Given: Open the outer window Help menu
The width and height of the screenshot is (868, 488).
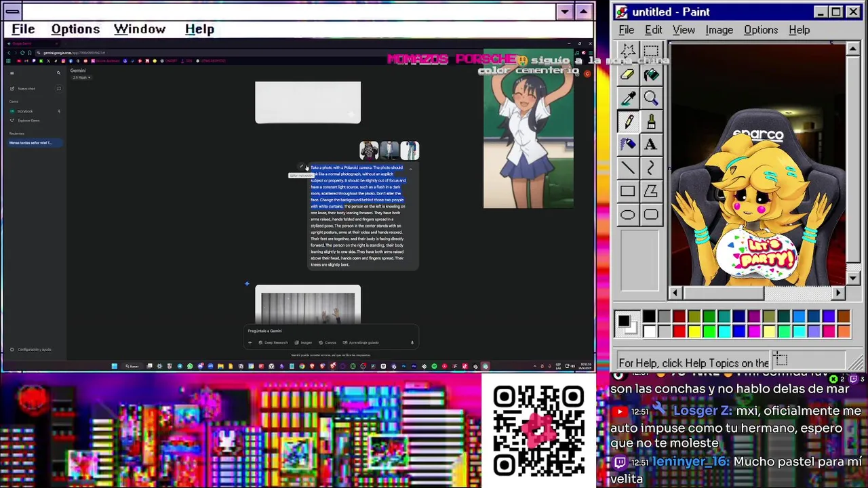Looking at the screenshot, I should 199,29.
